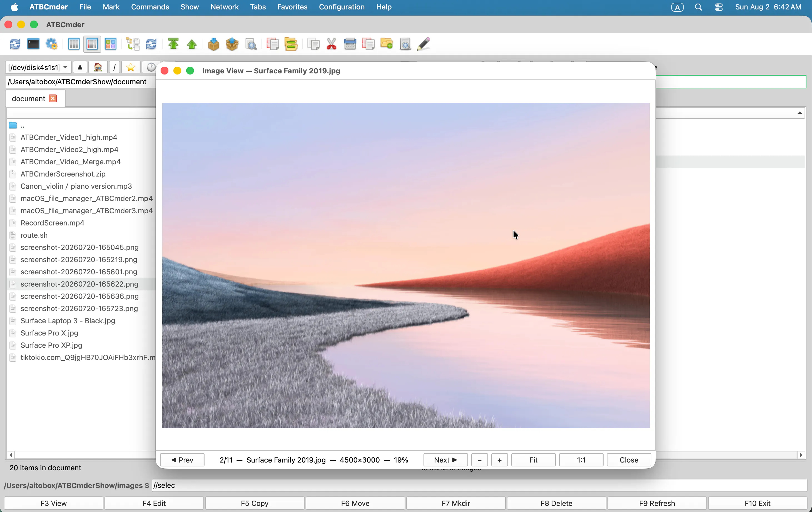This screenshot has height=512, width=812.
Task: Open the Commands menu in menu bar
Action: coord(150,7)
